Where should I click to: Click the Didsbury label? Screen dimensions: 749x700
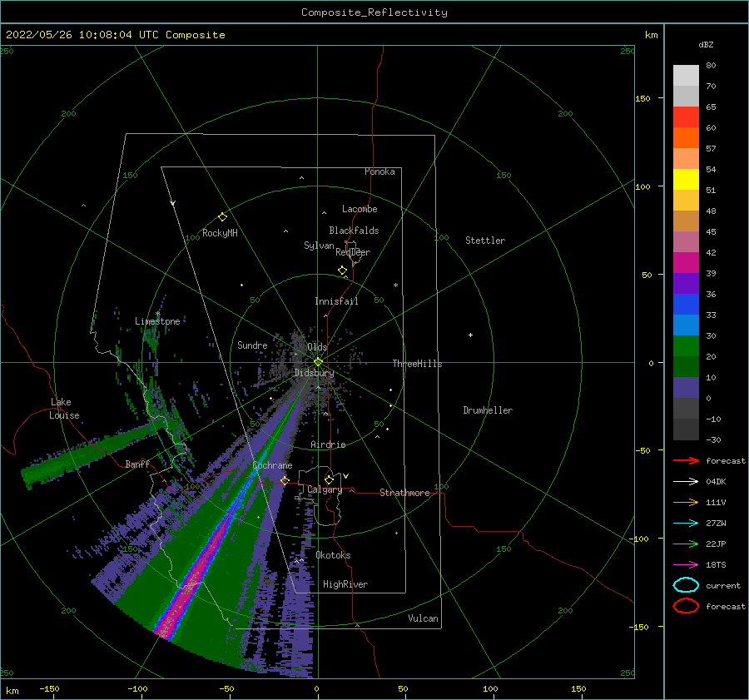point(315,373)
